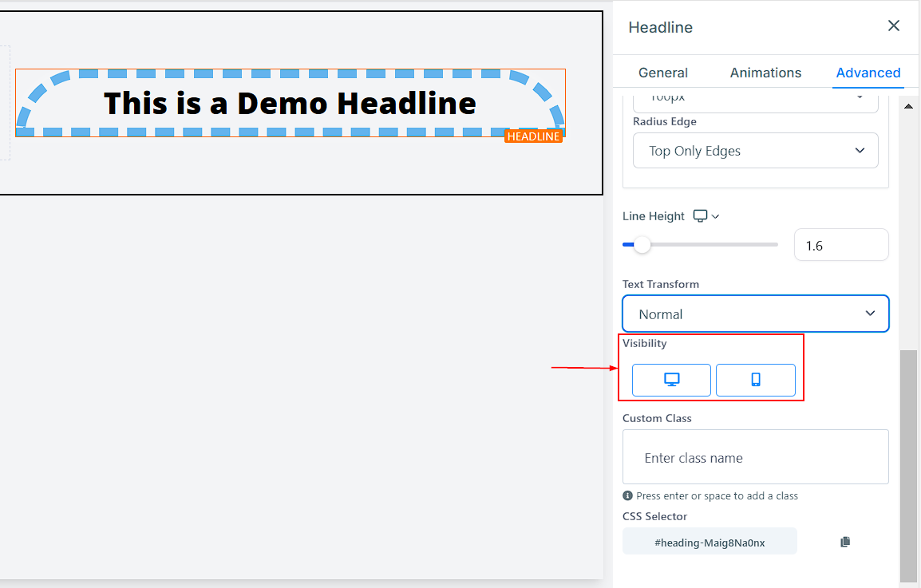This screenshot has height=588, width=921.
Task: Copy the CSS selector with the copy icon
Action: (845, 542)
